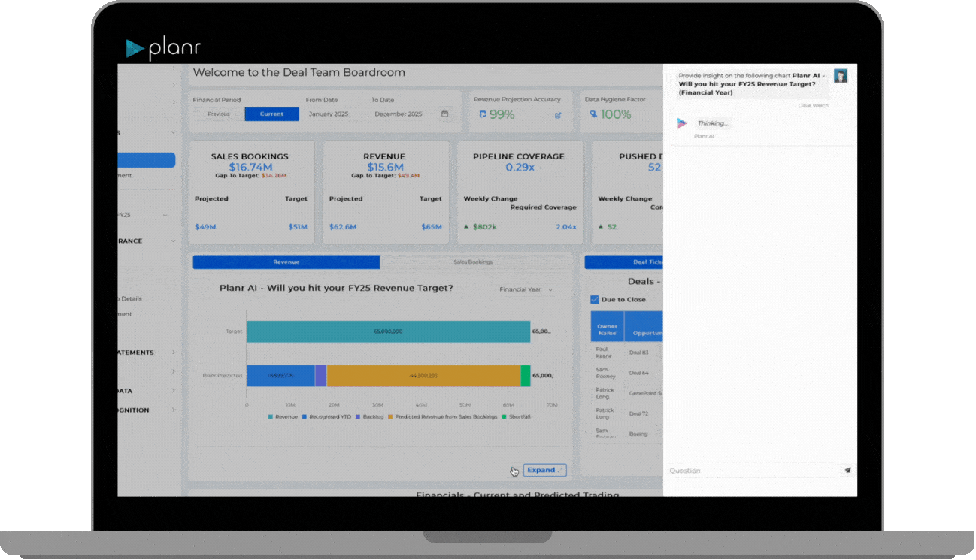The width and height of the screenshot is (976, 560).
Task: Toggle the Due to Close checkbox
Action: coord(595,299)
